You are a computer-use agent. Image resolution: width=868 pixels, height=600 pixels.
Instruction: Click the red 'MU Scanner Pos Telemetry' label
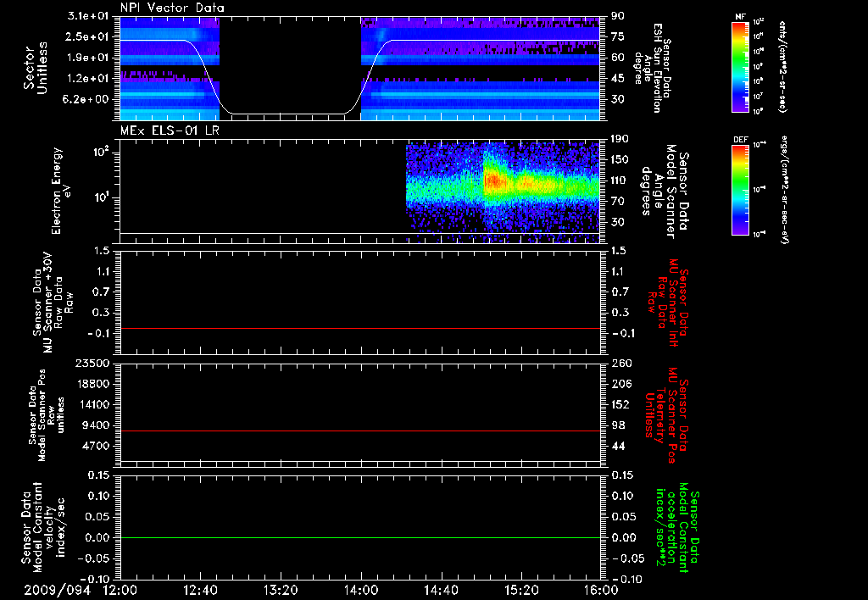(x=666, y=416)
